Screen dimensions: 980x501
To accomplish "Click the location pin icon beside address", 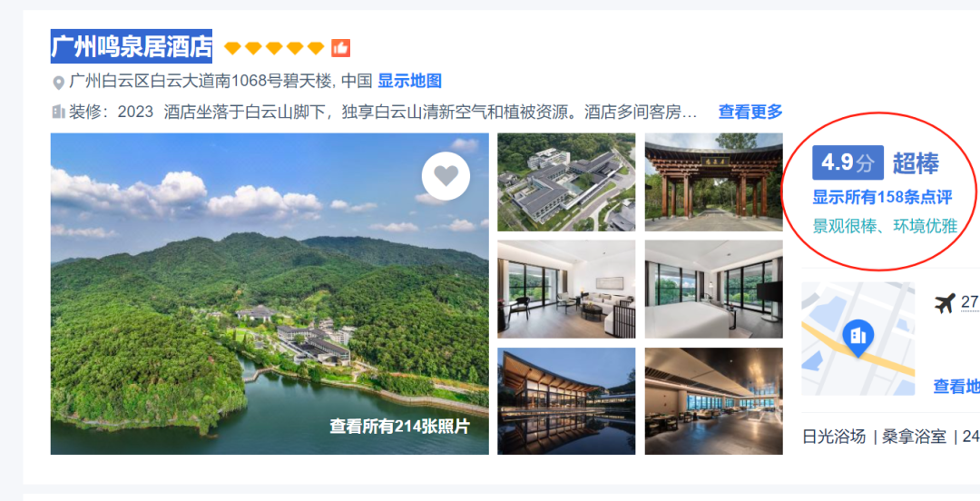I will pos(58,83).
